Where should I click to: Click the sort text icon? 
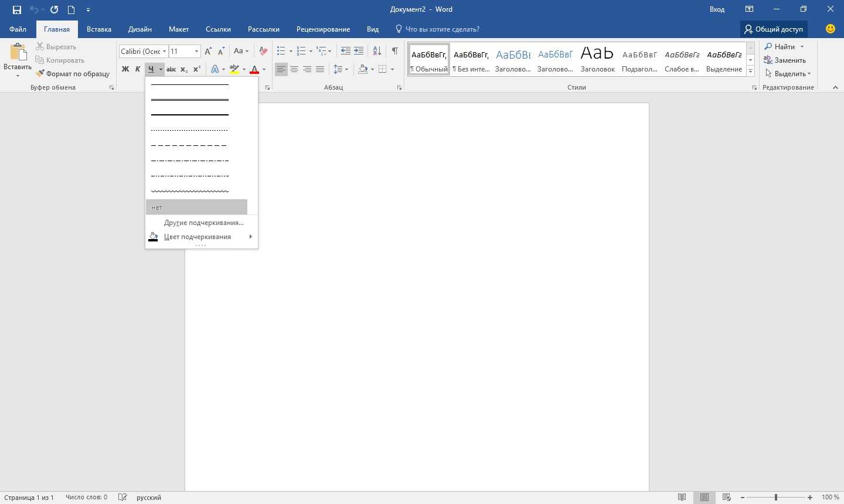(377, 51)
